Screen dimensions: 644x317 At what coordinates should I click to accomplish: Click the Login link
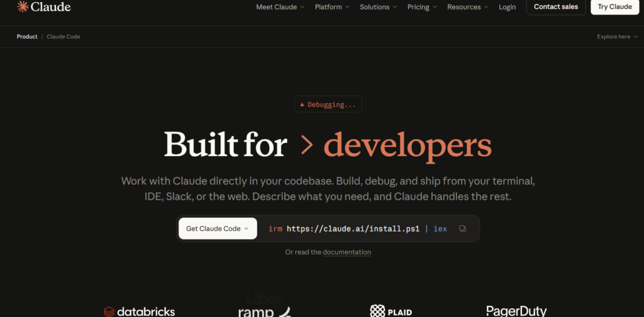click(x=507, y=7)
